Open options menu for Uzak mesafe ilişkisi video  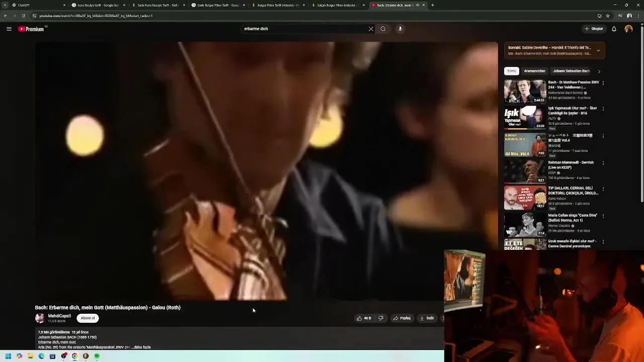pyautogui.click(x=603, y=242)
